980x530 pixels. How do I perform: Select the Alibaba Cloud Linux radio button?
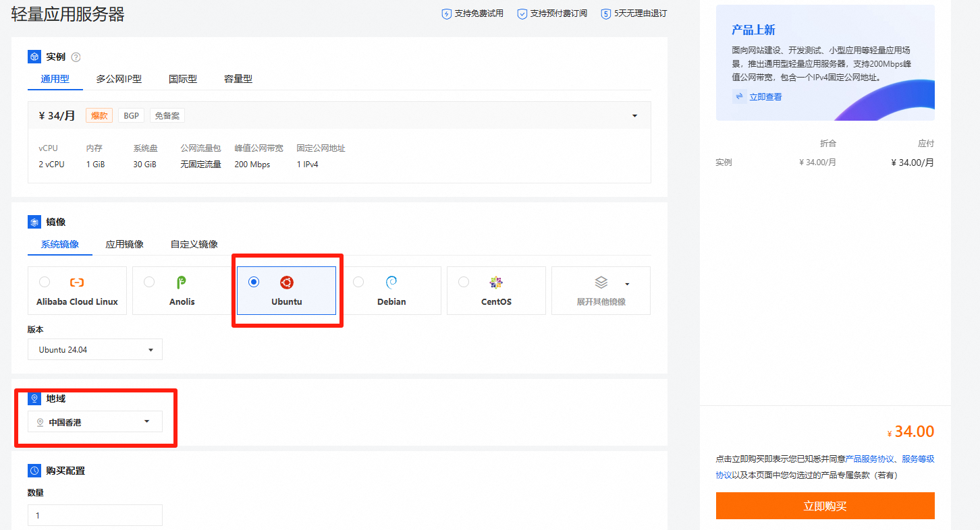45,282
